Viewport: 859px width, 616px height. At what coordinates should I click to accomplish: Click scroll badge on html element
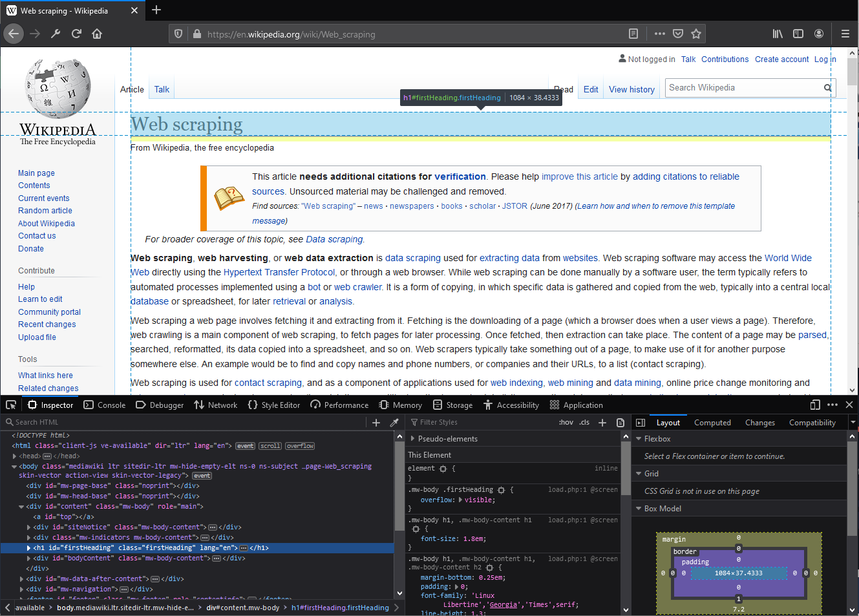(270, 446)
